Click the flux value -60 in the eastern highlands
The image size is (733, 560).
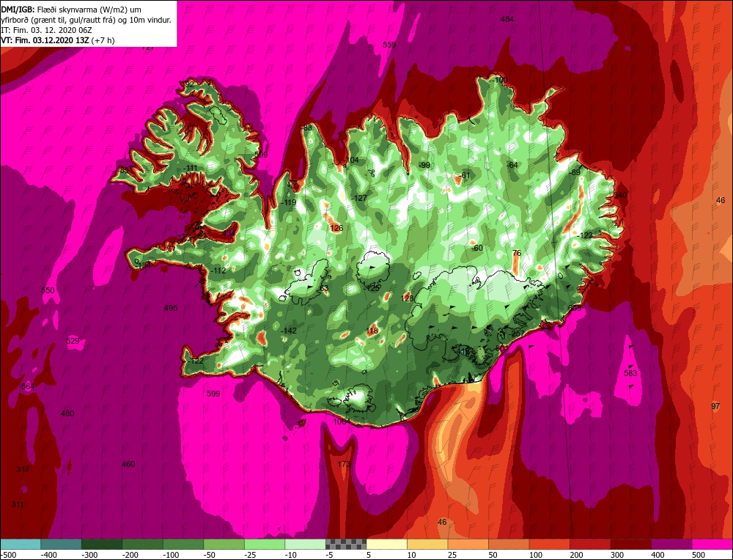(476, 248)
